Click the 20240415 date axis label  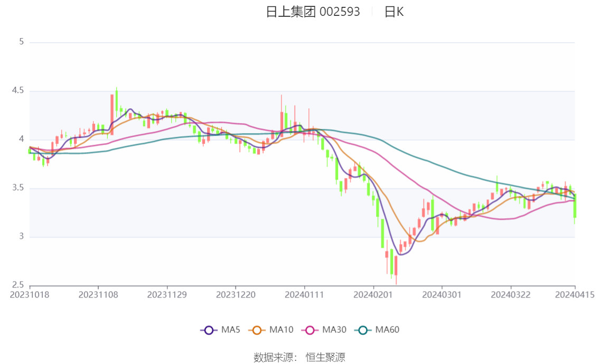coord(575,295)
